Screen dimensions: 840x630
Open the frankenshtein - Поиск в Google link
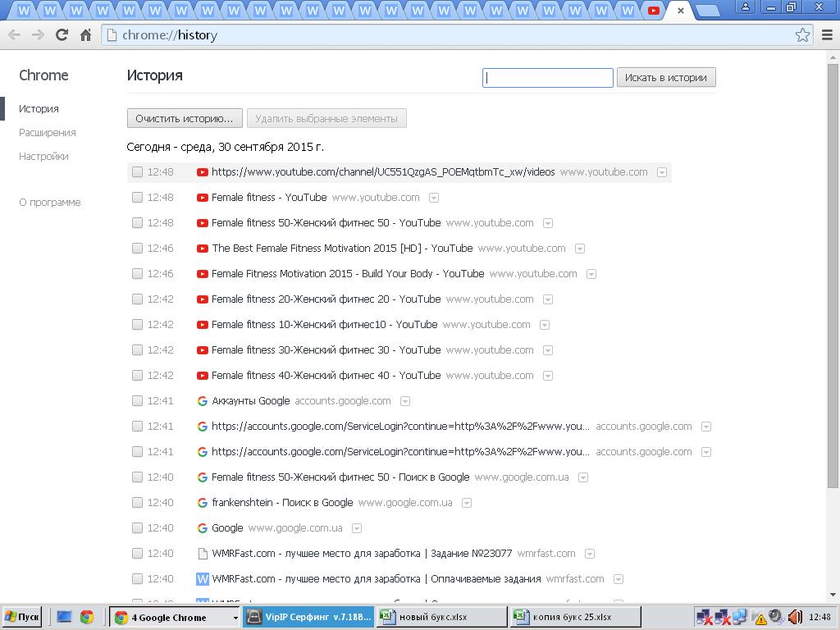[x=282, y=503]
